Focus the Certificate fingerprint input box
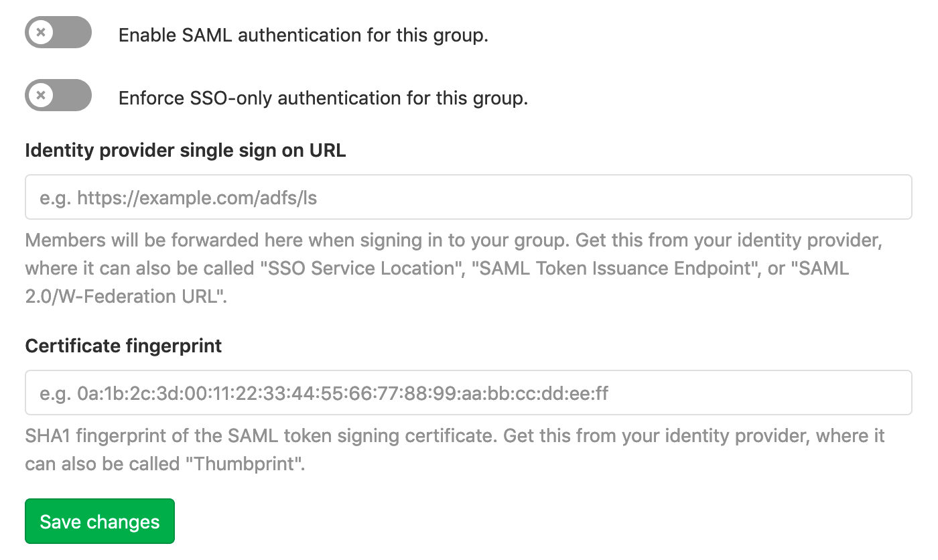 [x=468, y=393]
